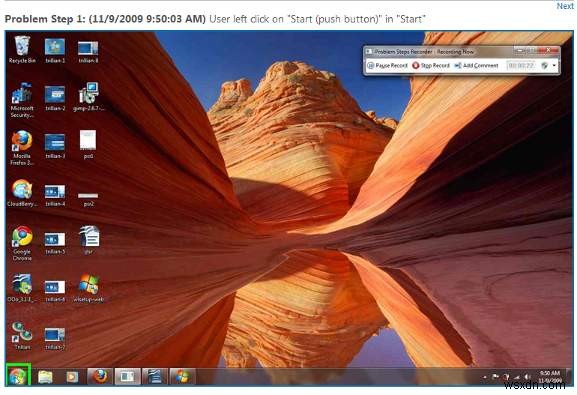Screen dimensions: 577x395
Task: Open the Action Center flag tray icon
Action: pyautogui.click(x=495, y=377)
